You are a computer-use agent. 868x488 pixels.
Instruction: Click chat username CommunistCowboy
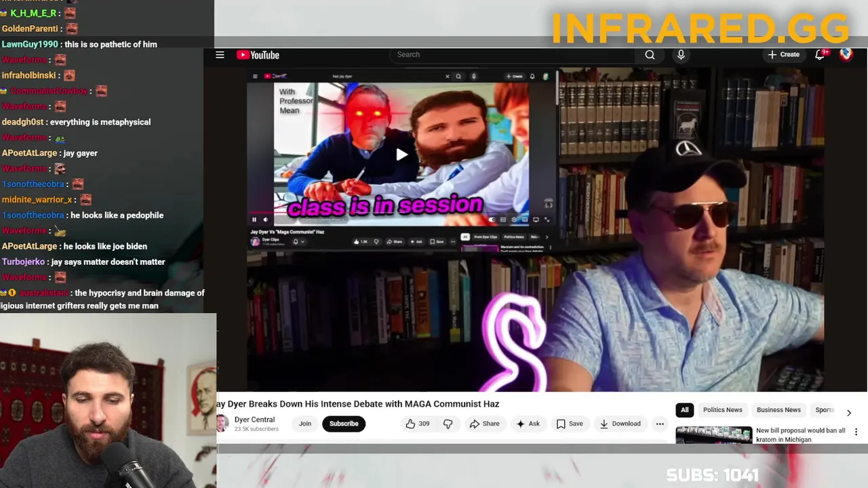tap(49, 91)
